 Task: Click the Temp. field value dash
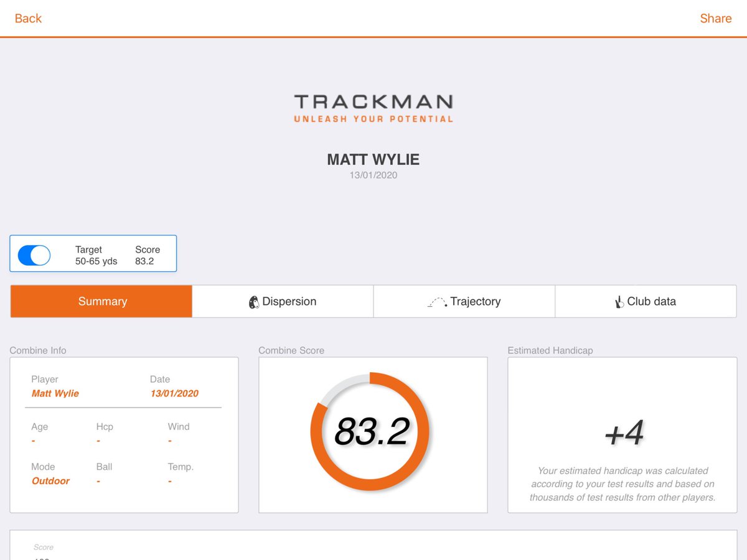point(170,481)
